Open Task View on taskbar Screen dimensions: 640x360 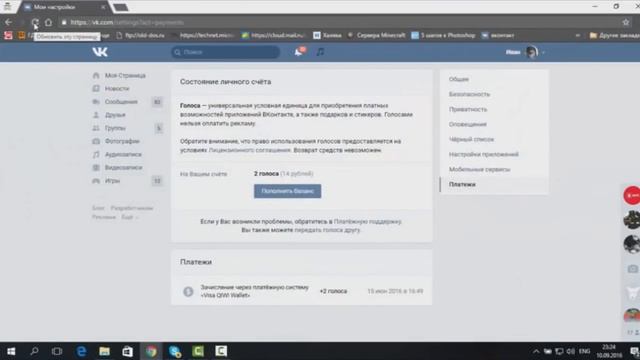point(57,351)
